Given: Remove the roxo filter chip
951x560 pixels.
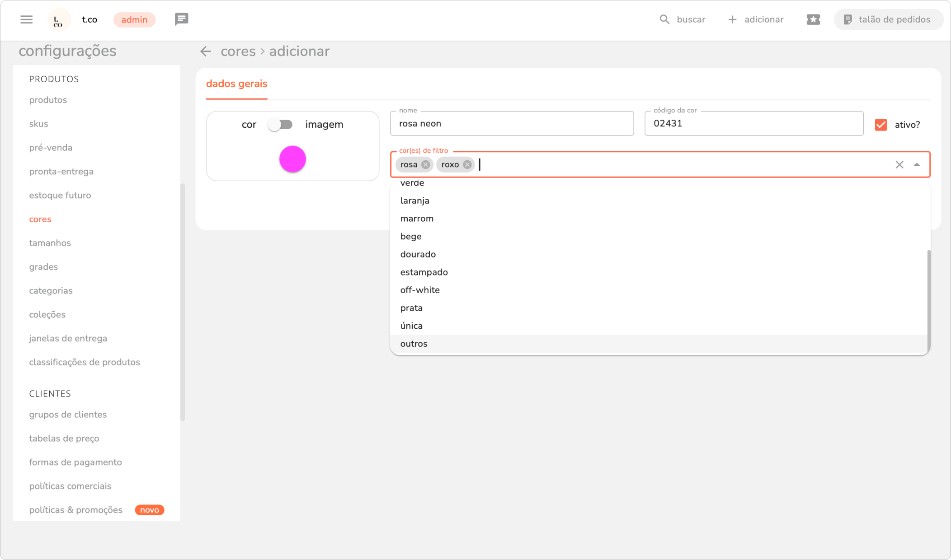Looking at the screenshot, I should (467, 164).
